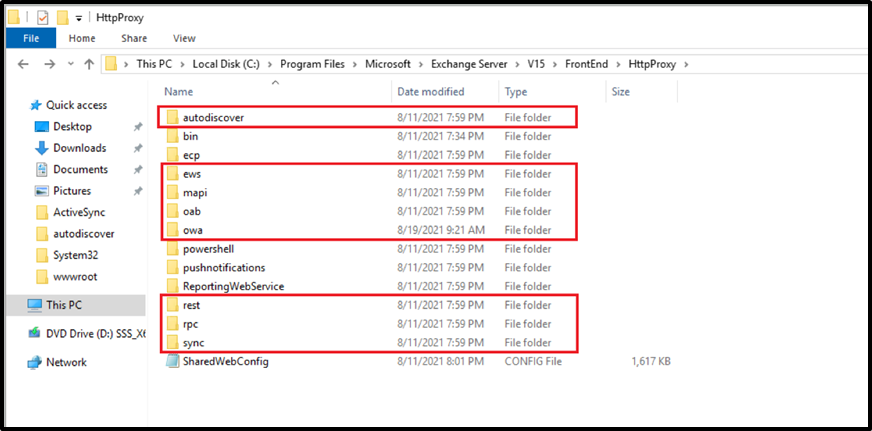This screenshot has height=431, width=872.
Task: Open wwwroot in Quick access list
Action: 76,276
